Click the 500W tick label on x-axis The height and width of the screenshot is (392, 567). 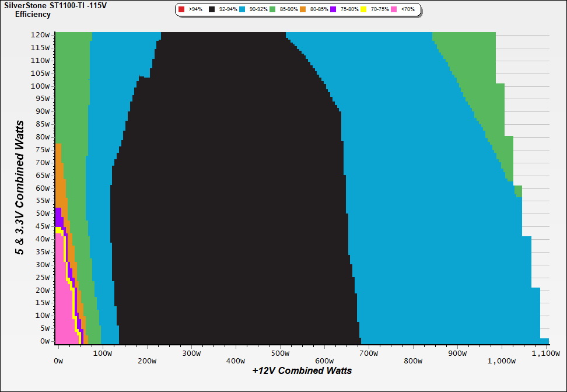279,353
